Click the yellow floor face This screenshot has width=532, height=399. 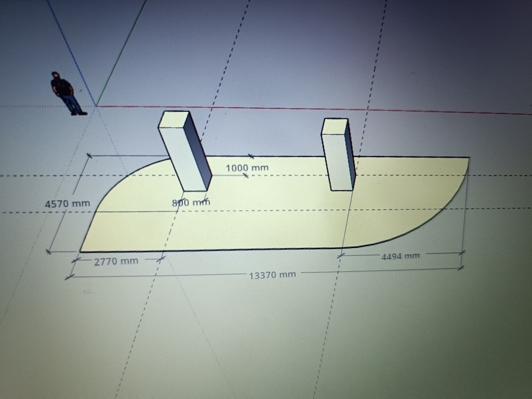[270, 218]
